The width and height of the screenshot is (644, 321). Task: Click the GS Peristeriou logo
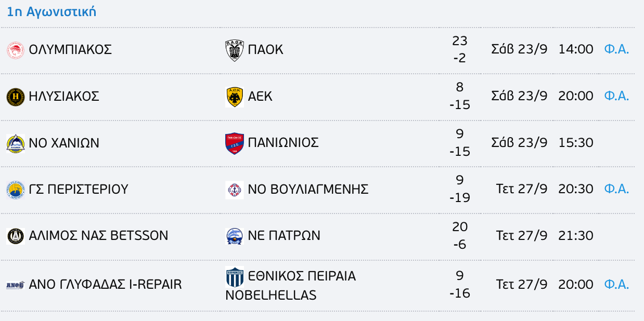pos(15,190)
